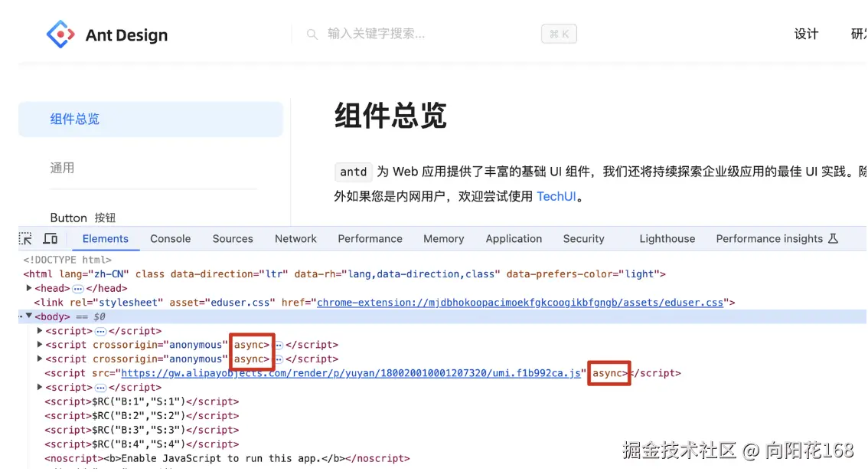Select the $RC("B:2","S:2") script line
The height and width of the screenshot is (475, 868).
click(x=142, y=416)
